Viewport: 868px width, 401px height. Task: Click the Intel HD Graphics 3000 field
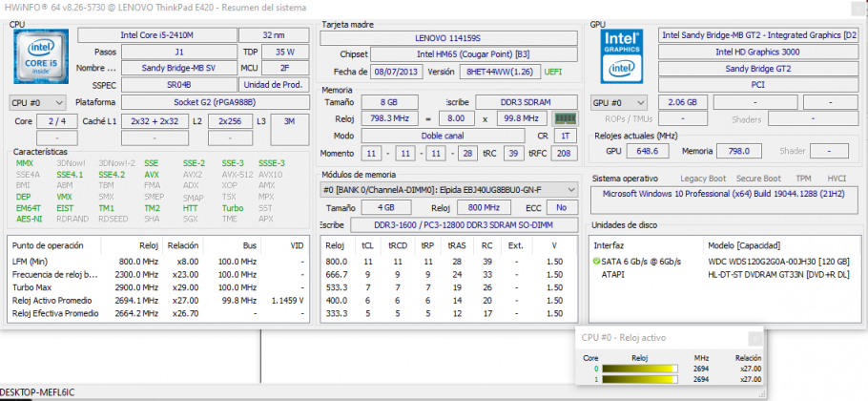click(x=757, y=53)
